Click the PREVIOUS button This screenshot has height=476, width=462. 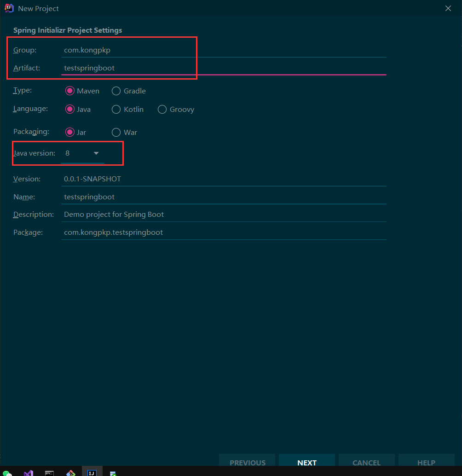point(247,461)
